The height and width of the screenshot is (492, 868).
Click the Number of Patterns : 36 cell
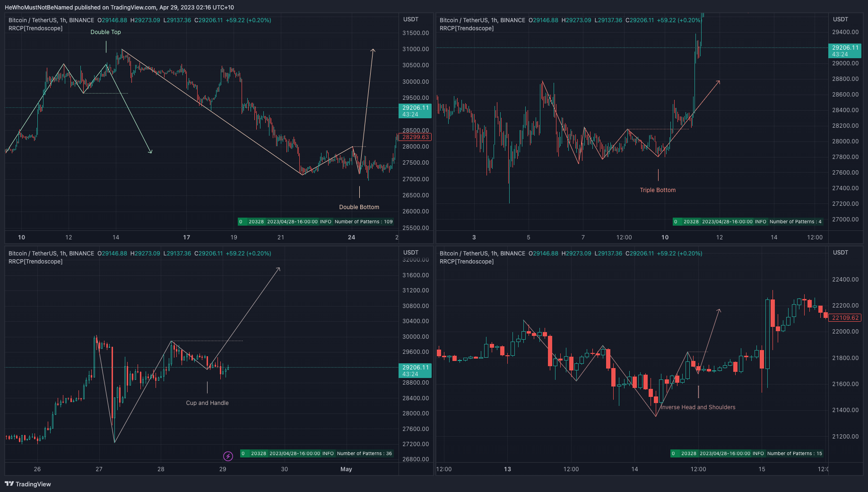coord(365,453)
